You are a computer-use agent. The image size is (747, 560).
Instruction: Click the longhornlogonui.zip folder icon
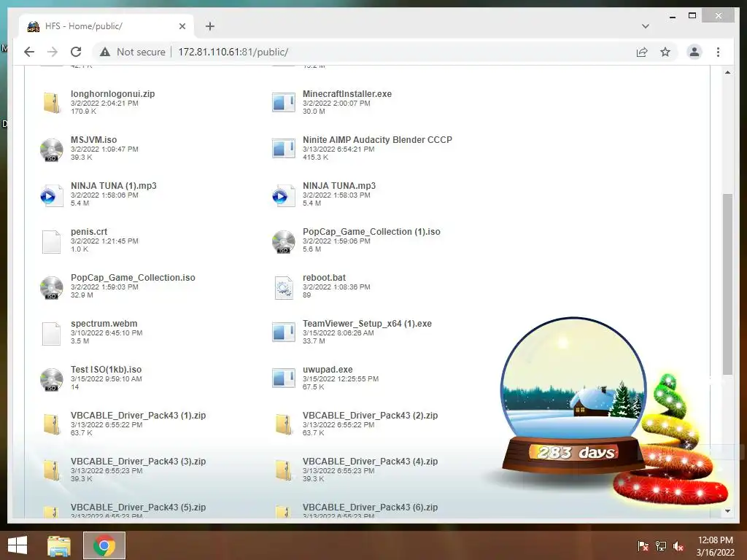click(52, 102)
